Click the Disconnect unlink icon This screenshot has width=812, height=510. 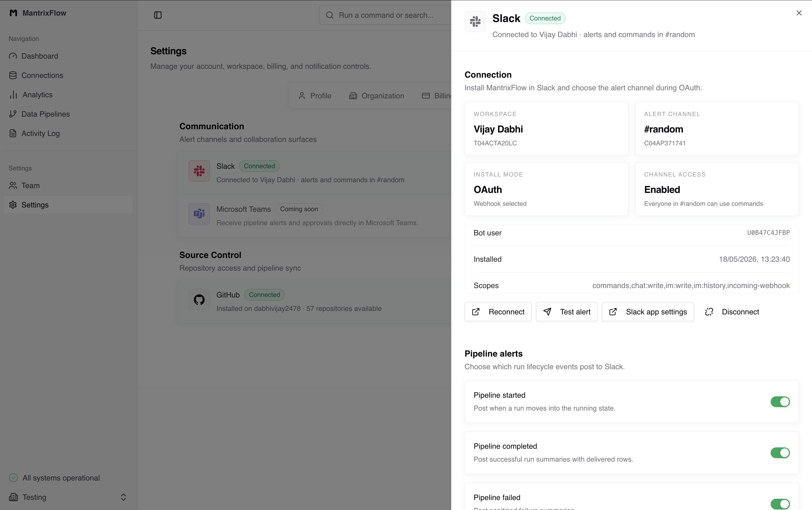coord(709,312)
